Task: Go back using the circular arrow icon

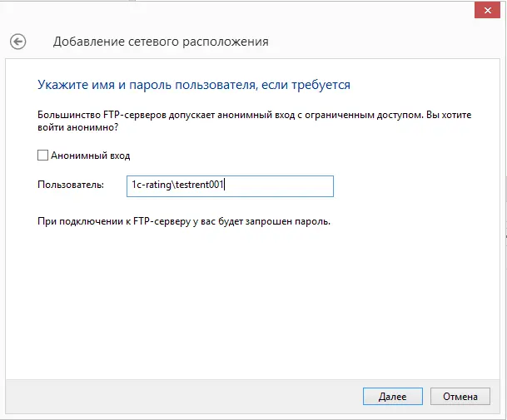Action: pyautogui.click(x=17, y=42)
